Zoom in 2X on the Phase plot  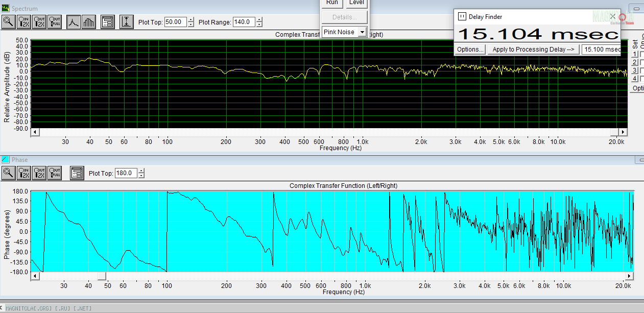coord(24,173)
